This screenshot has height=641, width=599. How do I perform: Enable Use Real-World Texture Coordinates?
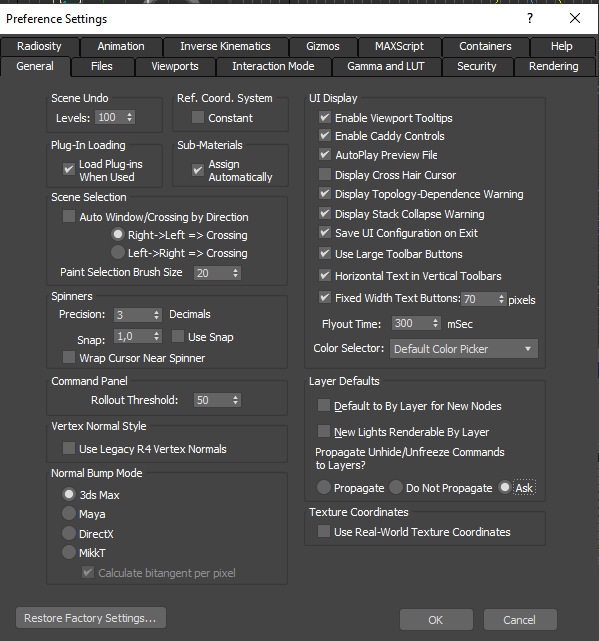tap(324, 531)
